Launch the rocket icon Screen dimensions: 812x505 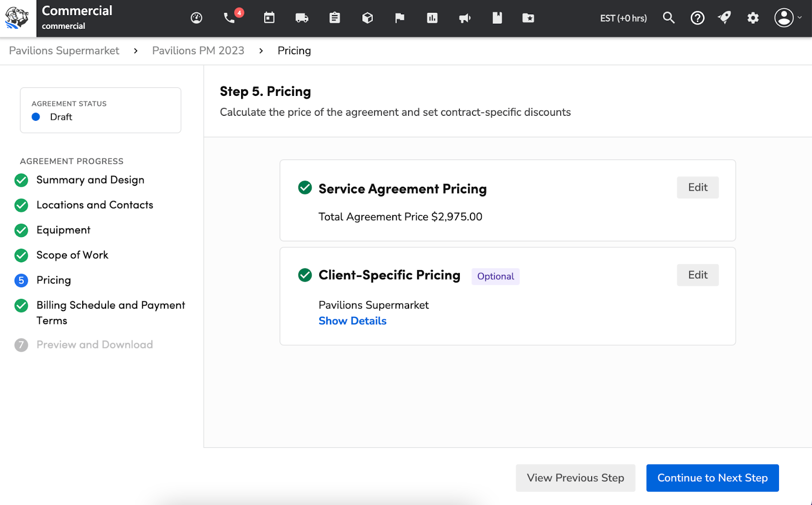(x=724, y=18)
